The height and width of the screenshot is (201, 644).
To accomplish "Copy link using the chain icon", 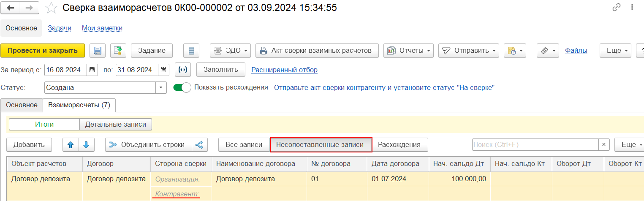I will pos(616,8).
